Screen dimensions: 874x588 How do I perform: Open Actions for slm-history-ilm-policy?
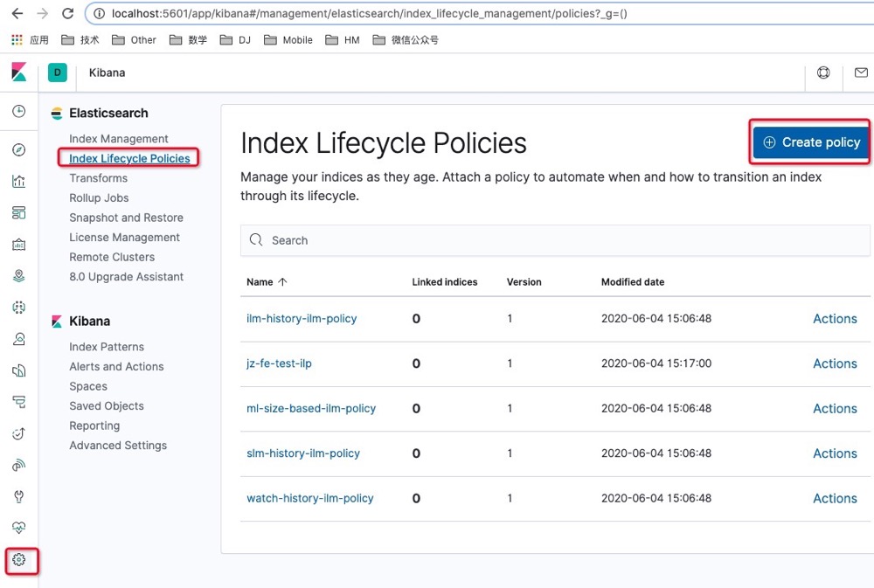835,453
